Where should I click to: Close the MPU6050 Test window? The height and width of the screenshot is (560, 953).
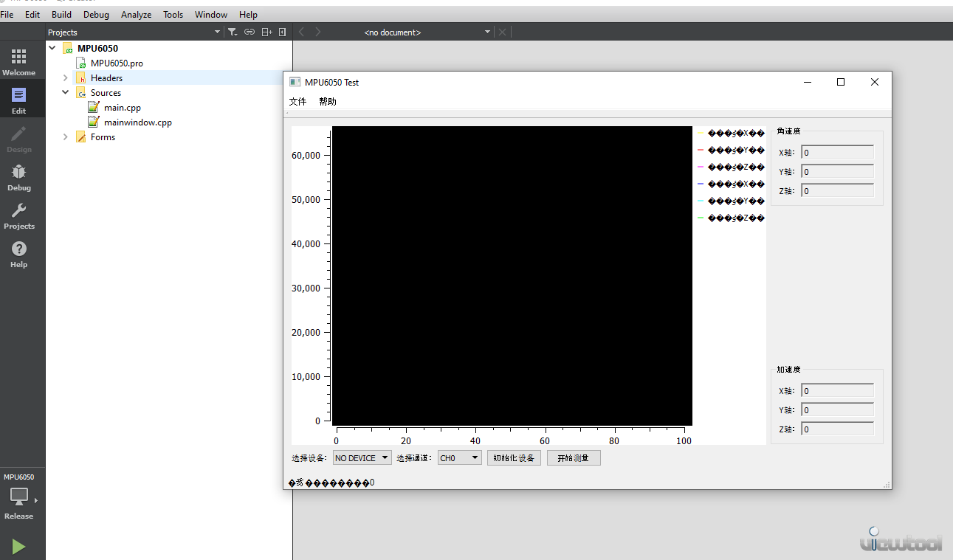pos(874,82)
